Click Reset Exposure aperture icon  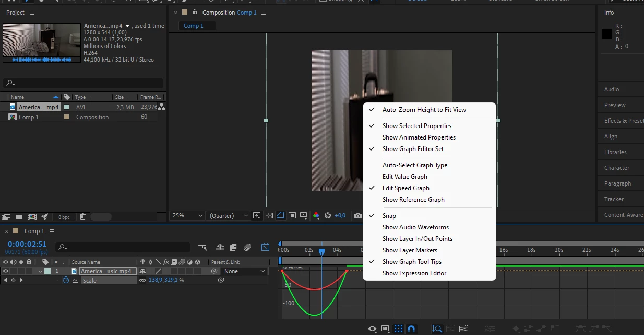tap(328, 215)
